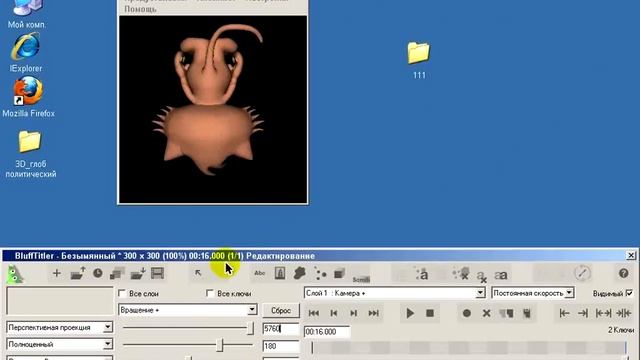Stop playback with the square Stop button

(430, 313)
